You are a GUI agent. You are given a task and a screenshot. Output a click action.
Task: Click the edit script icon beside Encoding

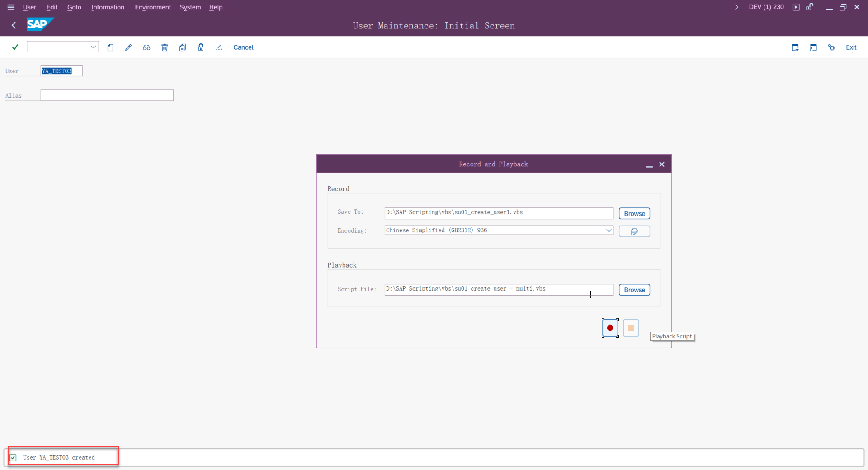[634, 231]
